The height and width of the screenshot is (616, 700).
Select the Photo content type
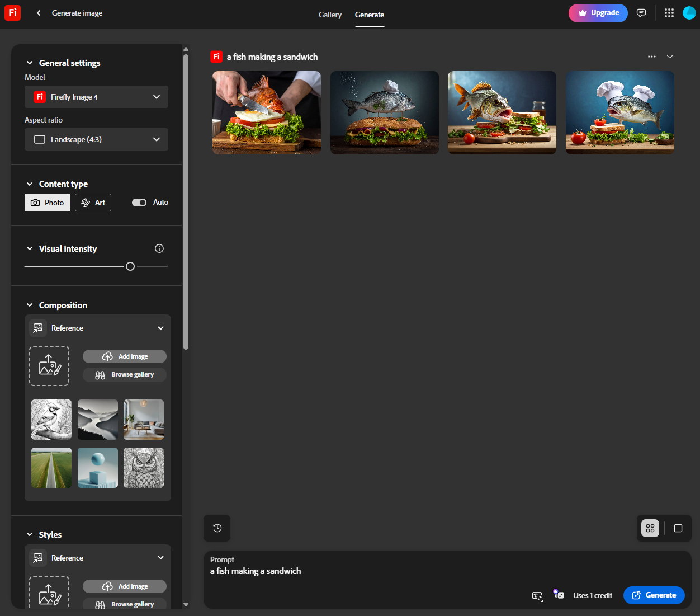coord(47,203)
